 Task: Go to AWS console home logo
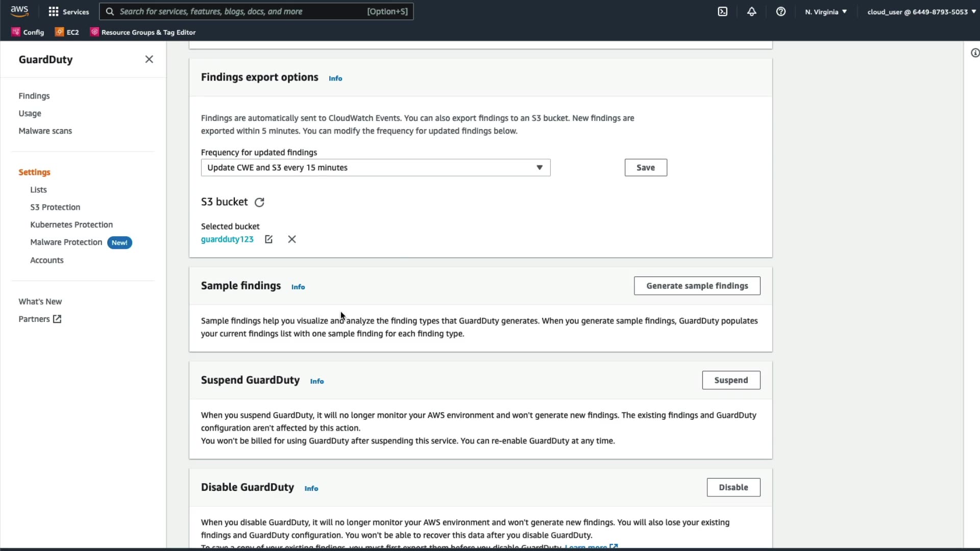click(x=19, y=11)
